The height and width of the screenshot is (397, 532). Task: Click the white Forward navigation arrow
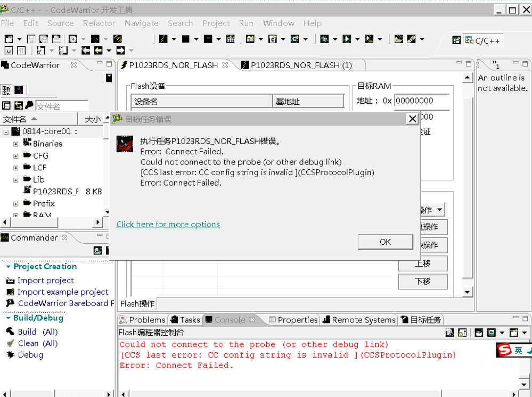121,51
